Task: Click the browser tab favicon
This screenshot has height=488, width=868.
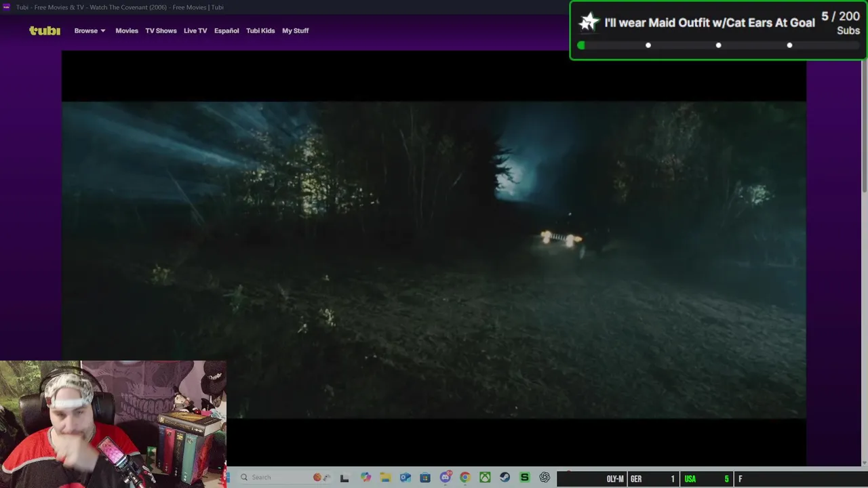Action: point(7,7)
